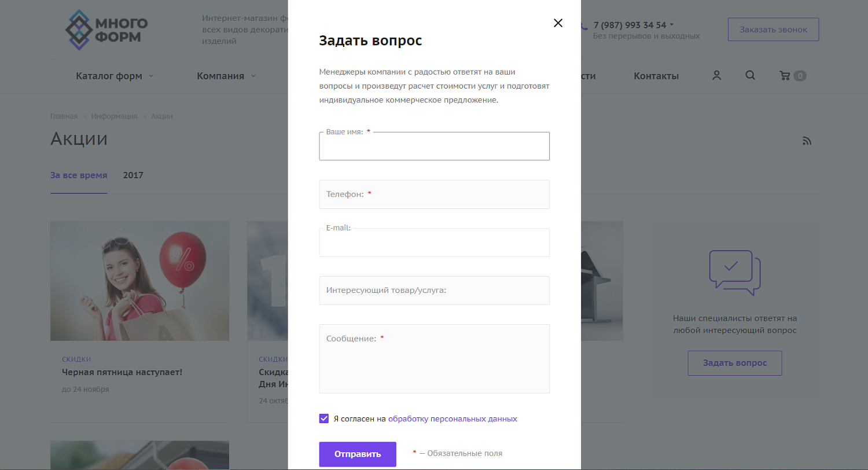Screen dimensions: 868x470
Task: Click the МНОГО ФОРМ logo
Action: tap(108, 29)
